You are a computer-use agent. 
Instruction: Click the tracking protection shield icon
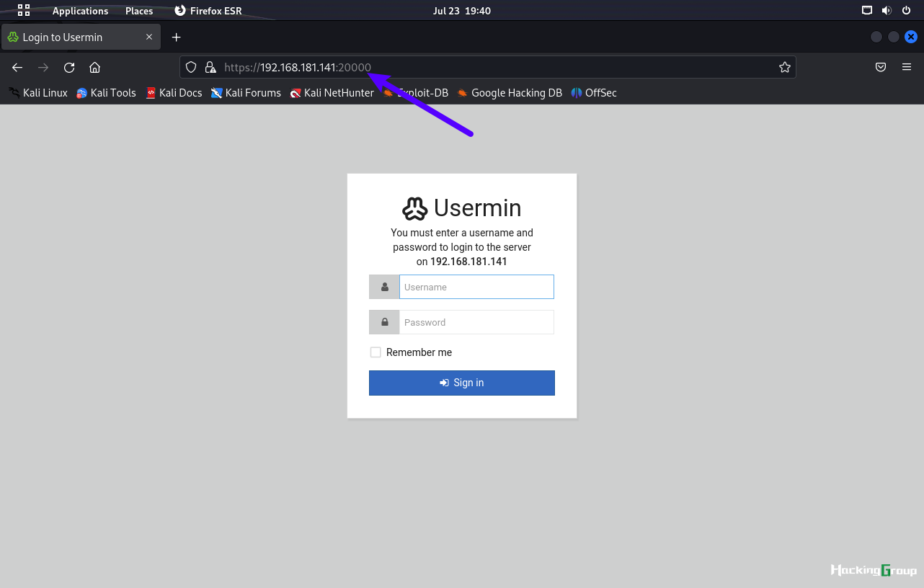tap(191, 67)
